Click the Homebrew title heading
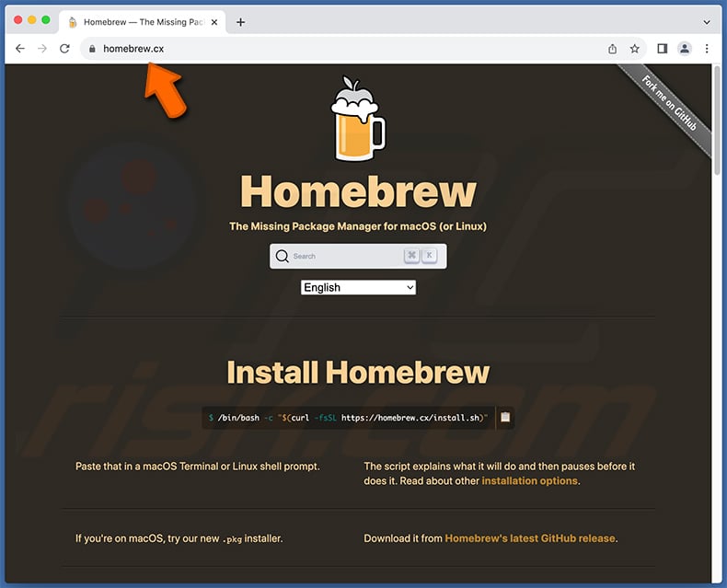The height and width of the screenshot is (588, 727). pyautogui.click(x=358, y=191)
